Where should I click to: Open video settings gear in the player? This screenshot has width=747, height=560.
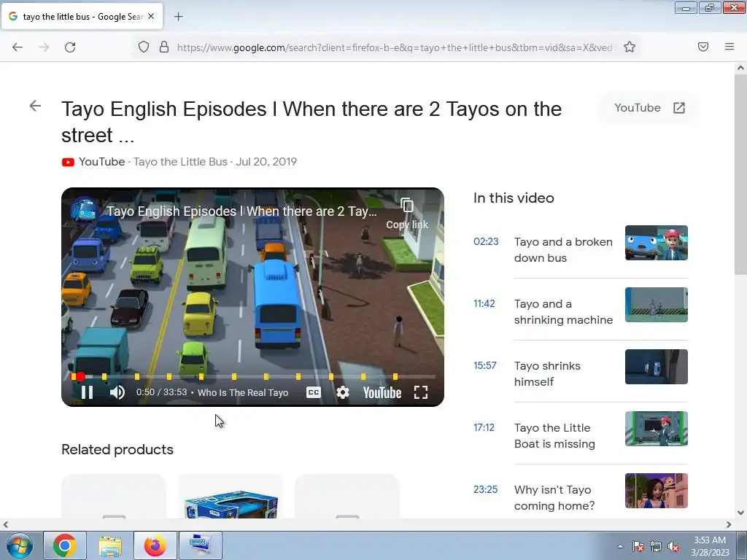pyautogui.click(x=343, y=392)
